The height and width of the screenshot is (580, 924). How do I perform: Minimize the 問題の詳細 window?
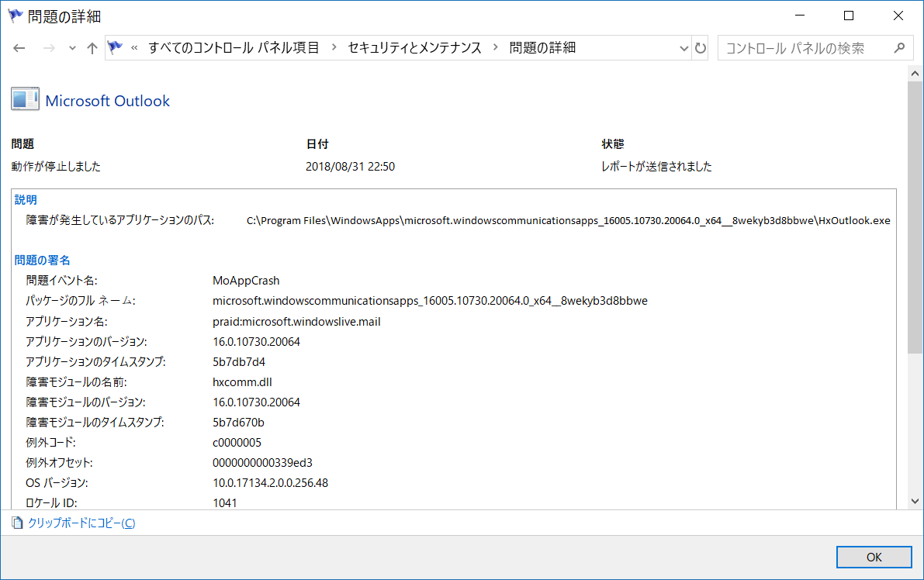click(800, 16)
